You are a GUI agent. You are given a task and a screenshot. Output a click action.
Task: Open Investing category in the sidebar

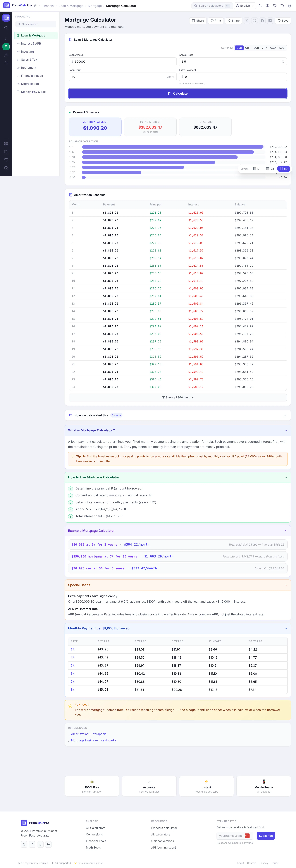[36, 52]
